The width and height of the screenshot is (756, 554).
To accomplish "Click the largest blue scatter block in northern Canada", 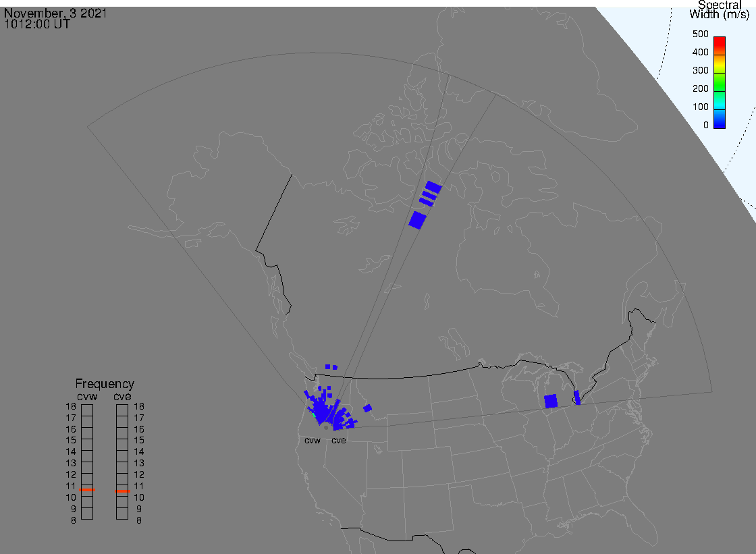I will pyautogui.click(x=418, y=220).
